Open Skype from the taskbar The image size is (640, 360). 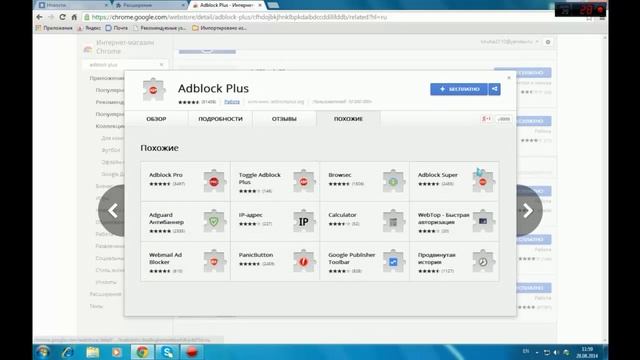coord(167,352)
